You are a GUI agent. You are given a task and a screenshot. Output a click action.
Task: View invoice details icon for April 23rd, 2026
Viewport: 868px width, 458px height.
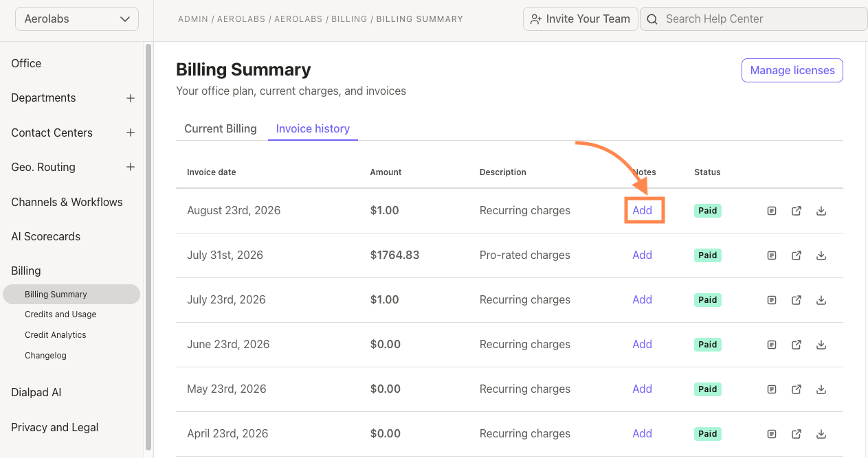(772, 434)
